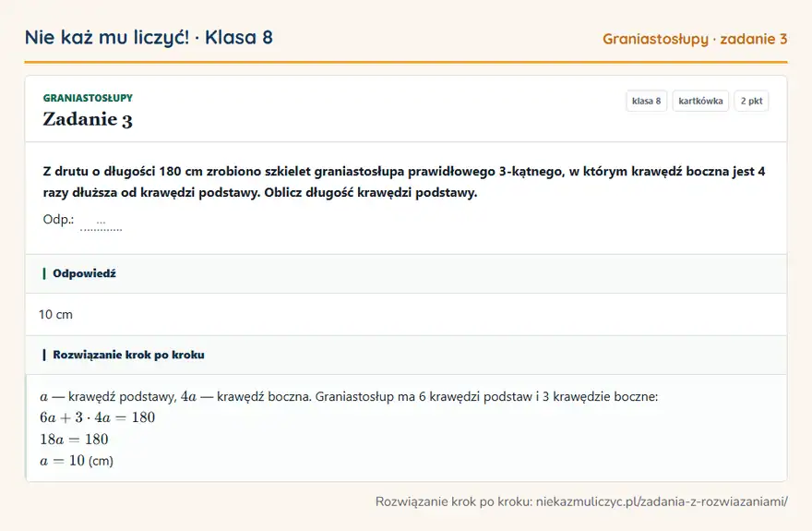Click the 'Nie każ mu liczyć! · Klasa 8' heading
The image size is (812, 531).
pos(149,38)
